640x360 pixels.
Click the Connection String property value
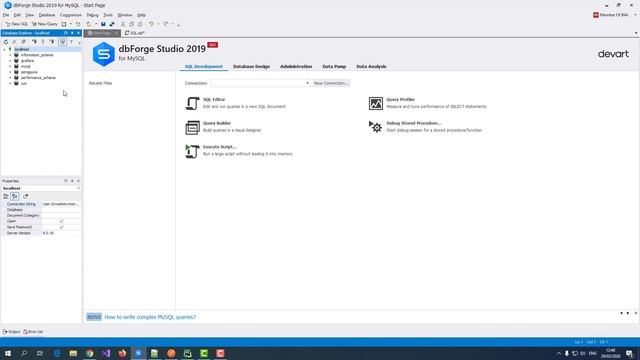[61, 204]
